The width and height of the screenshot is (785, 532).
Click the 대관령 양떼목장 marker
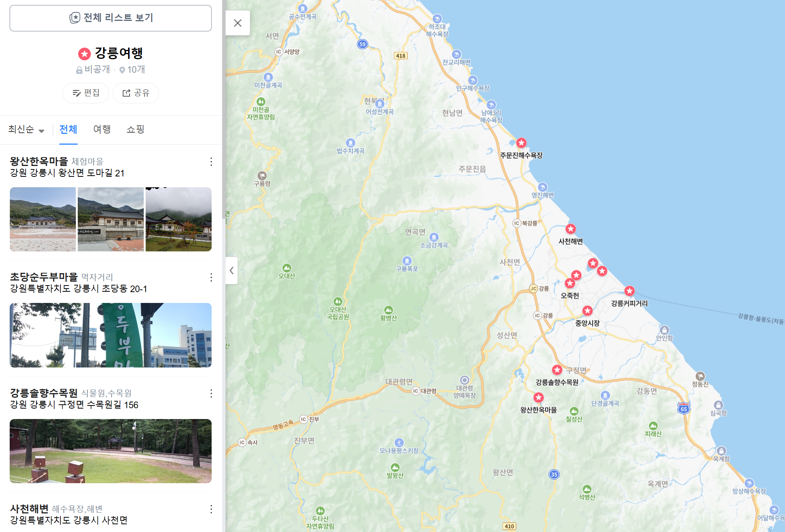(465, 380)
